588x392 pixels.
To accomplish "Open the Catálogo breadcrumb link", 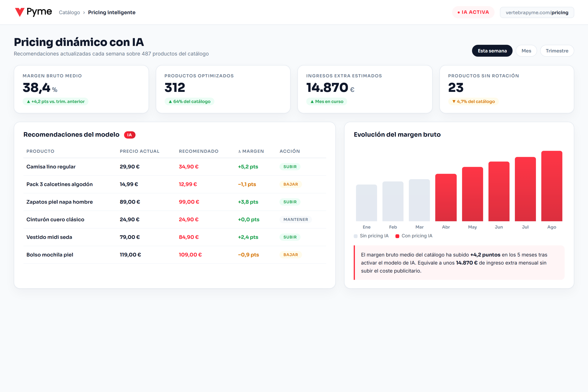I will (69, 12).
